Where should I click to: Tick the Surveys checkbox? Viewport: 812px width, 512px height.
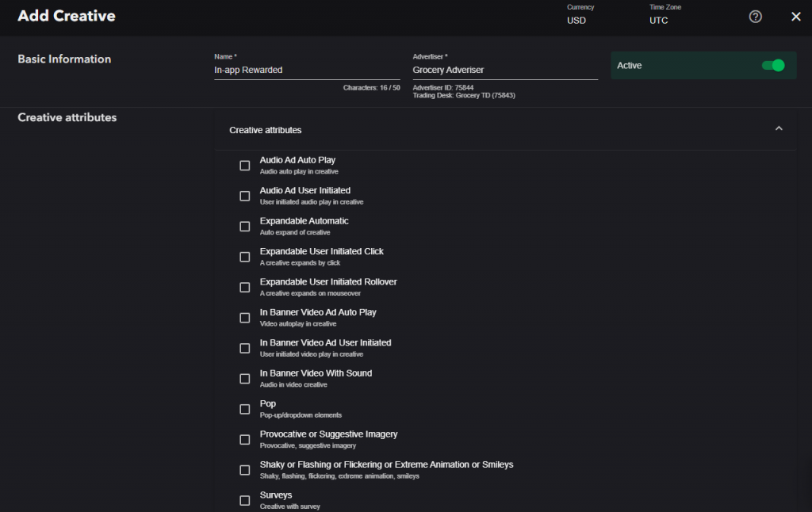point(245,500)
